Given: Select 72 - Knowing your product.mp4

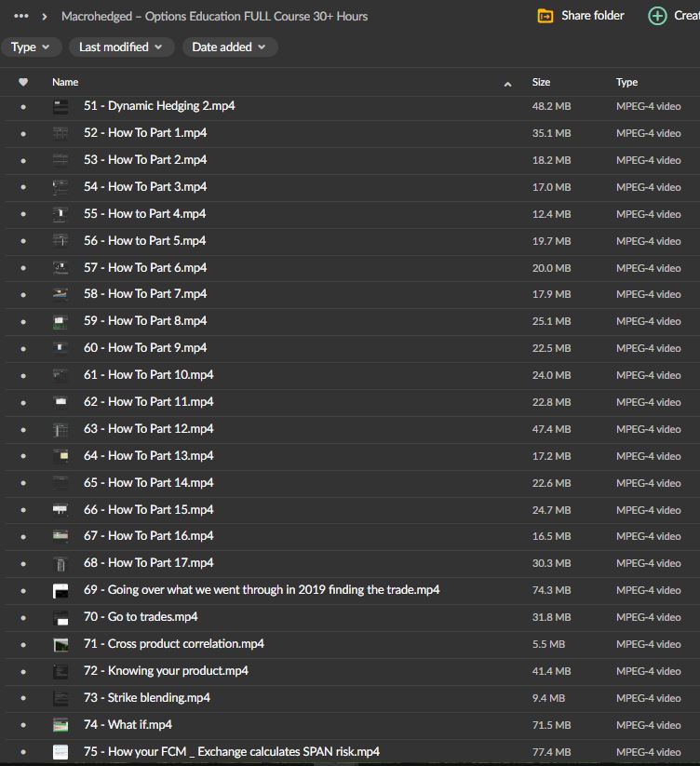Looking at the screenshot, I should [178, 671].
